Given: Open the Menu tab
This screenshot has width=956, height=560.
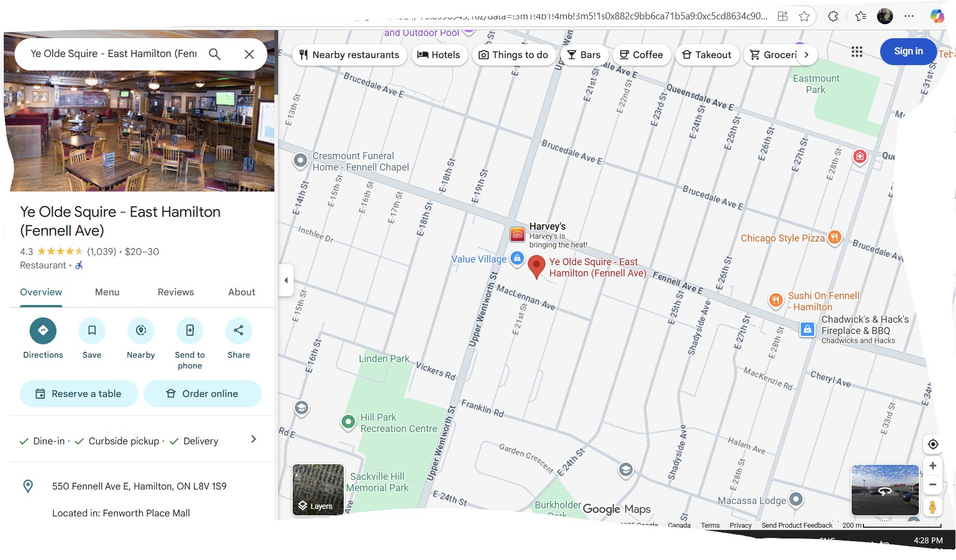Looking at the screenshot, I should [107, 292].
